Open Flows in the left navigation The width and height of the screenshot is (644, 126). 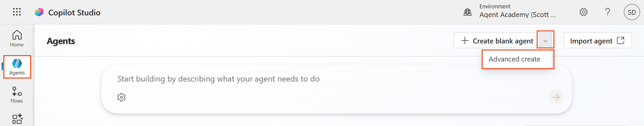point(17,95)
